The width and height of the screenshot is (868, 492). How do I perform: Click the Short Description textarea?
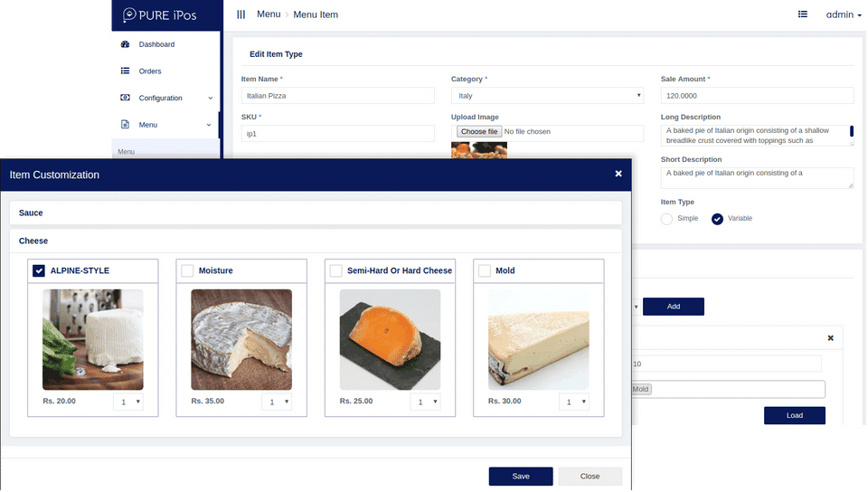[757, 178]
